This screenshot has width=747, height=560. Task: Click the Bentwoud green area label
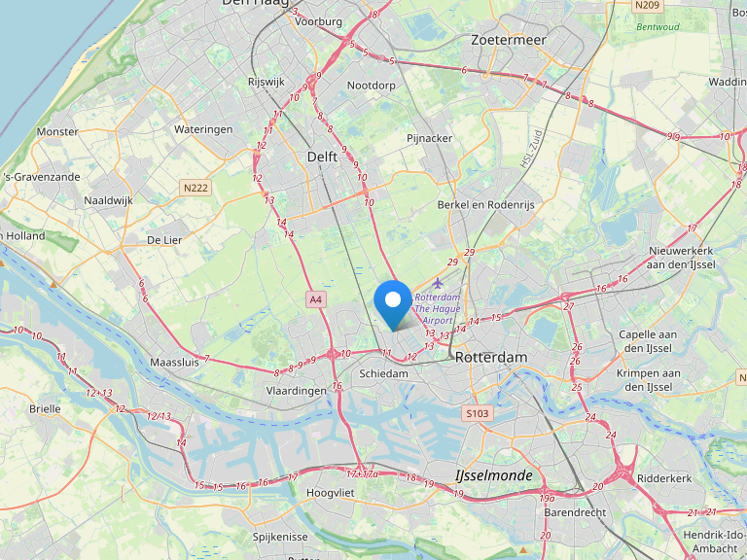658,27
